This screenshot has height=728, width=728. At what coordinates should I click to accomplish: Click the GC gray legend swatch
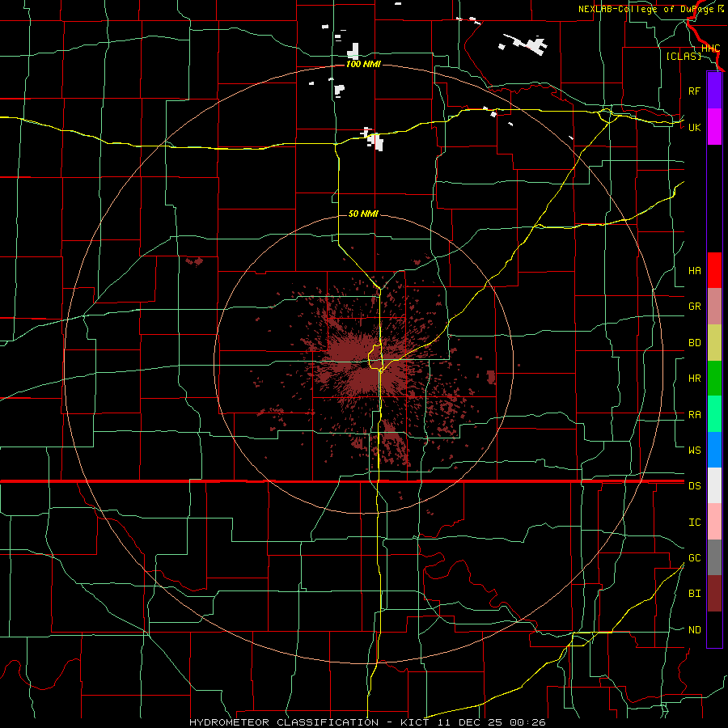pos(714,557)
